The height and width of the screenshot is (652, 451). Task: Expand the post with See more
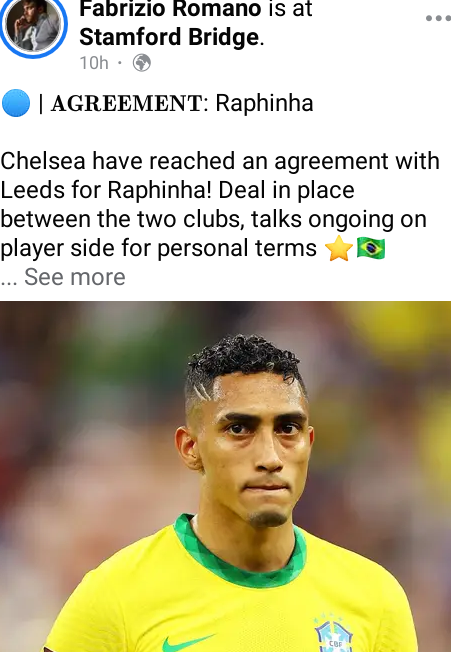click(x=75, y=277)
